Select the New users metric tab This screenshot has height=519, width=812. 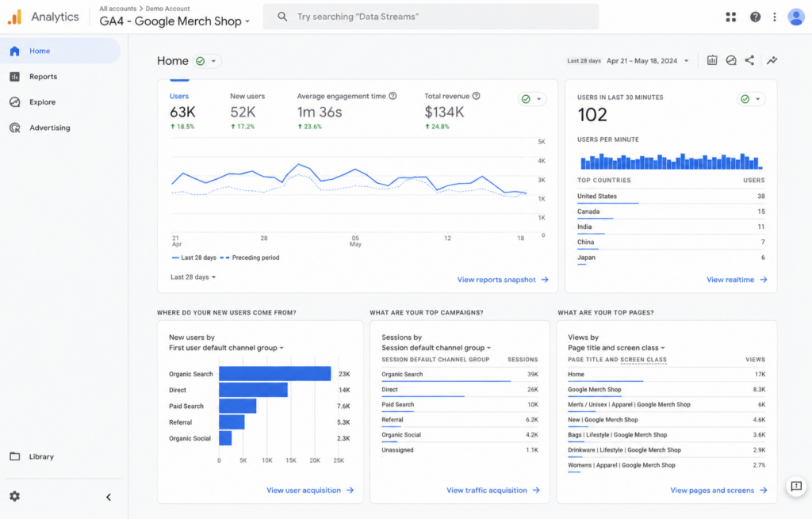coord(247,111)
